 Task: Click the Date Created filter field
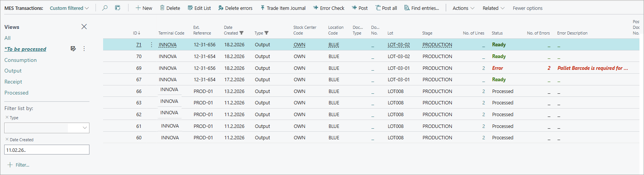coord(47,150)
